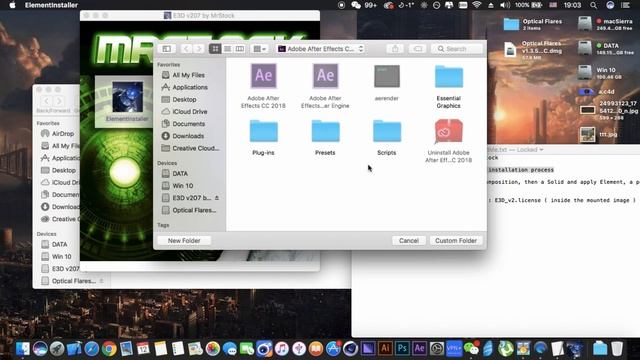Click the Custom Folder button
The width and height of the screenshot is (640, 360).
(456, 241)
